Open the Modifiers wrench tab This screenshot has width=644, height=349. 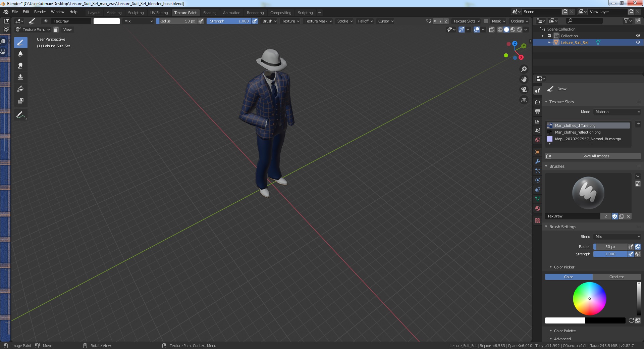538,161
